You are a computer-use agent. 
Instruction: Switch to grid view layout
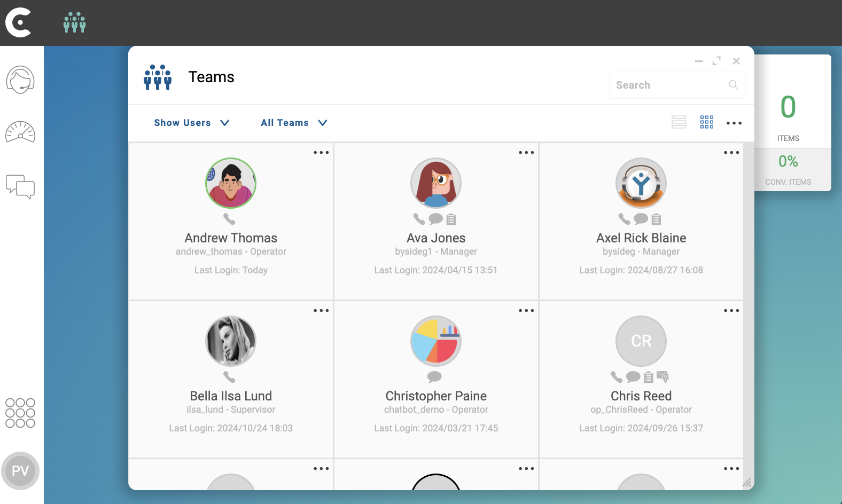pos(707,122)
